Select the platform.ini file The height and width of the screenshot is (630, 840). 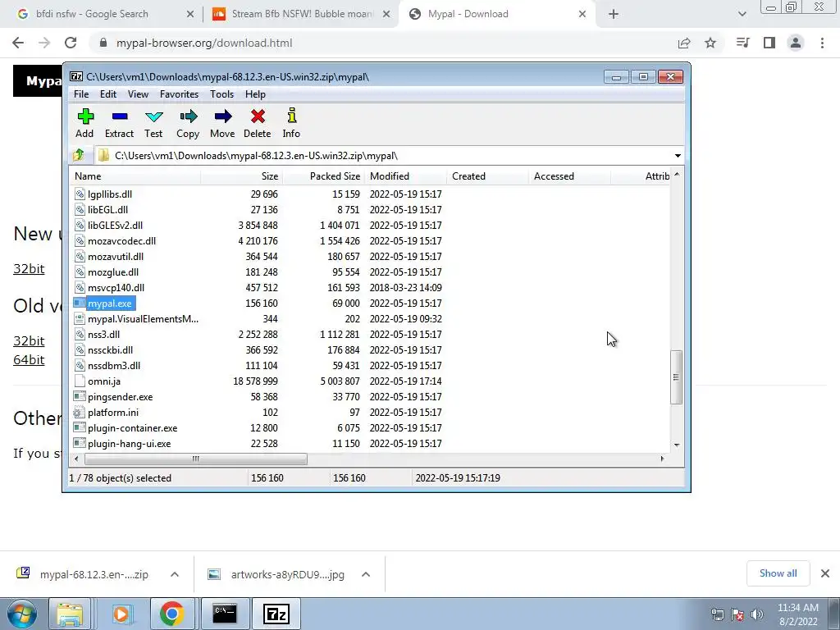click(x=113, y=412)
